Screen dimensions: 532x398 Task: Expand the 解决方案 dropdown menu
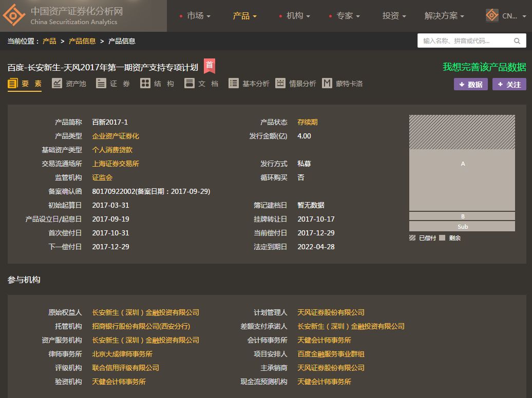tap(444, 15)
